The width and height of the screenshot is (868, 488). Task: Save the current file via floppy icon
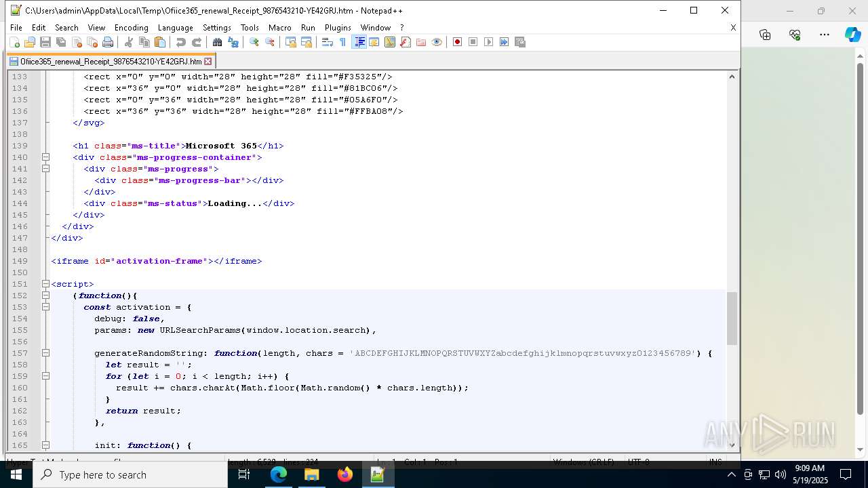tap(45, 42)
